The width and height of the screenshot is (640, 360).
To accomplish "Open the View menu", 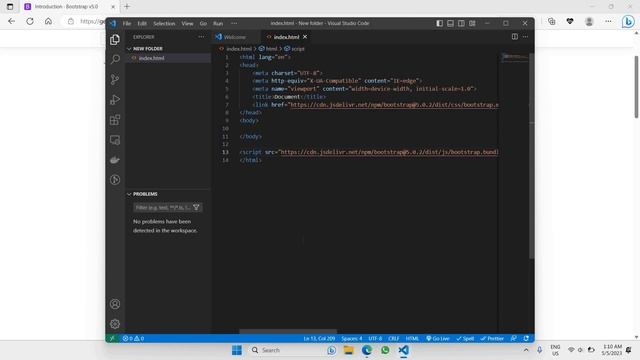I will [187, 23].
